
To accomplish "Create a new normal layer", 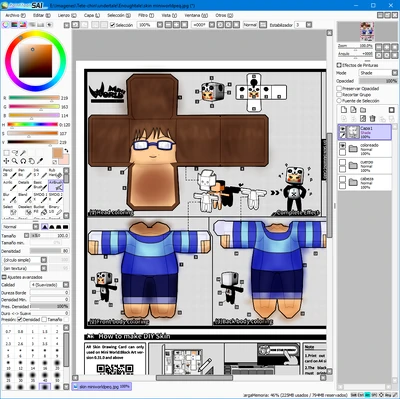I will click(x=344, y=110).
